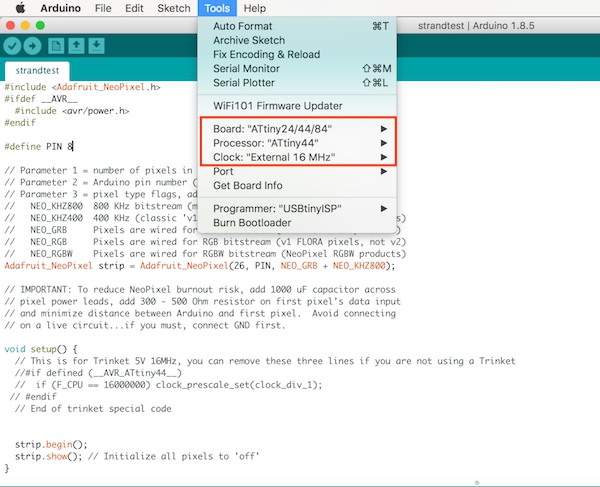Screen dimensions: 600x487
Task: Open the Serial Monitor
Action: tap(297, 68)
